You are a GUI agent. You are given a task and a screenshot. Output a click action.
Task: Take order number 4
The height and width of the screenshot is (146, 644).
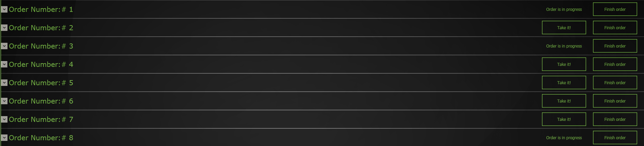coord(564,64)
